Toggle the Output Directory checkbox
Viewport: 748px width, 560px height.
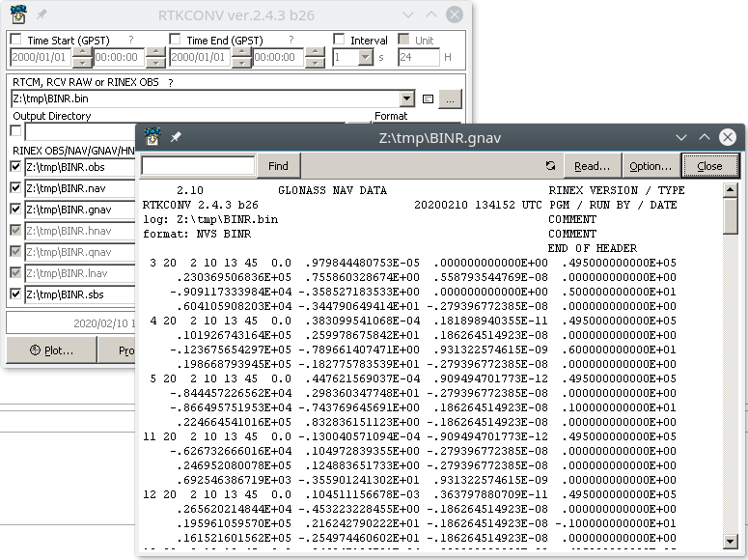(15, 130)
